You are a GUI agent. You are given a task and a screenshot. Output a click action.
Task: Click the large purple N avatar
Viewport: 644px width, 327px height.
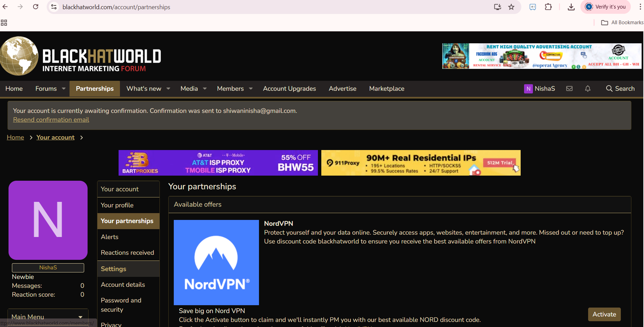(48, 220)
